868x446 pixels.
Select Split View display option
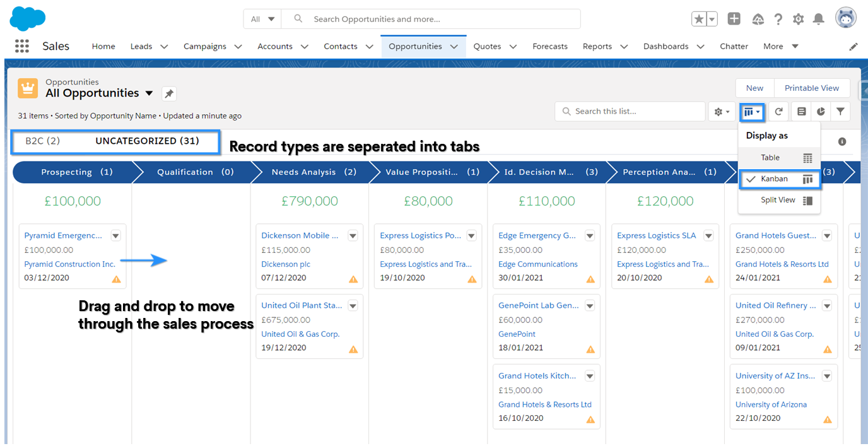779,200
